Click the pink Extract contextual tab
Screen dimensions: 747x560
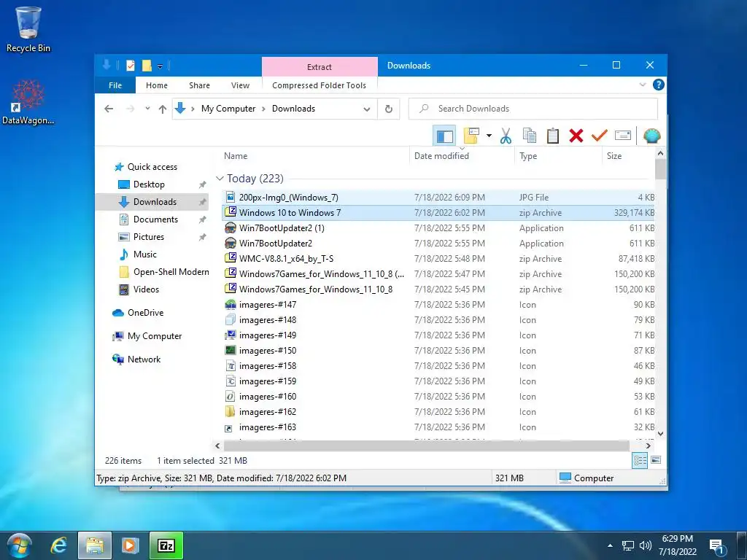320,66
